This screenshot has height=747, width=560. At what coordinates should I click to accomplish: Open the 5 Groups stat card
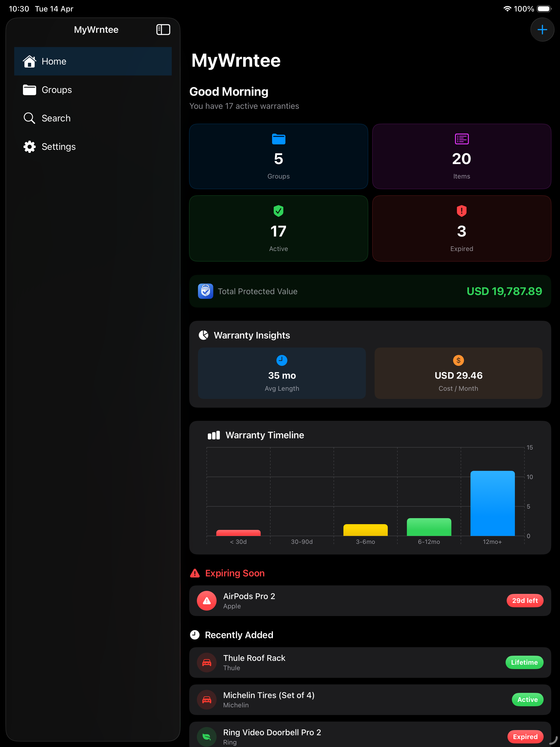click(x=278, y=156)
